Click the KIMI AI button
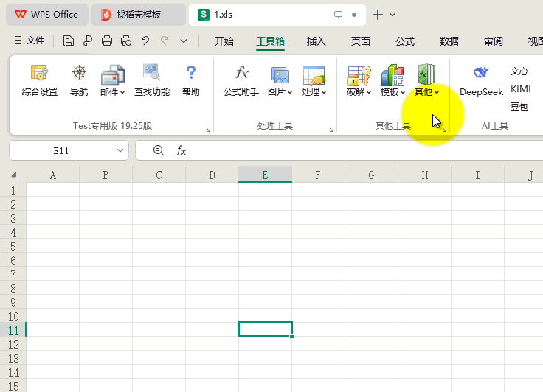 pyautogui.click(x=520, y=89)
